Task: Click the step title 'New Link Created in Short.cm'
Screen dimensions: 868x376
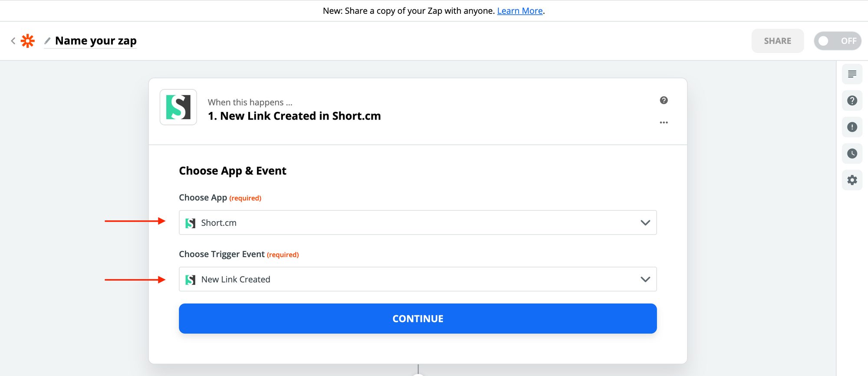Action: [294, 116]
